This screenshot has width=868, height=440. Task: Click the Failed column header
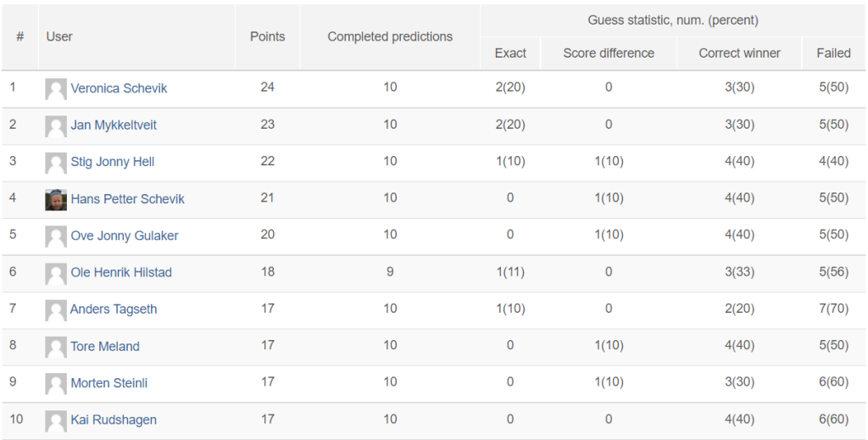(834, 53)
